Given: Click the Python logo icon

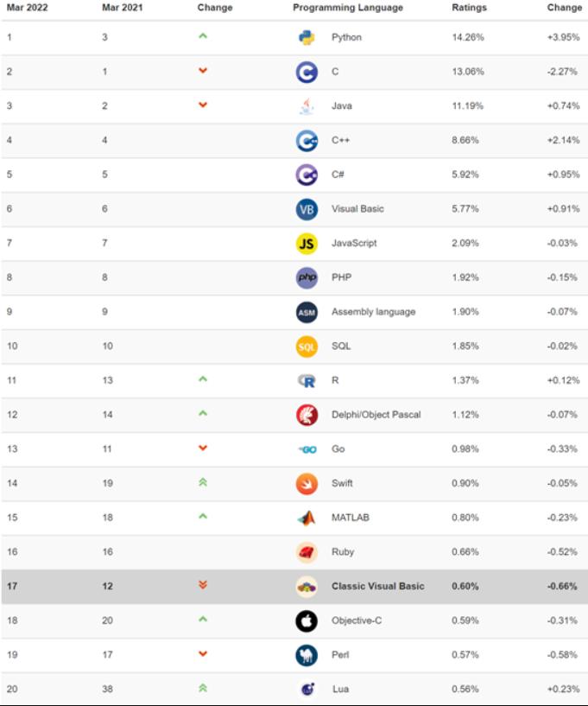Looking at the screenshot, I should 307,37.
